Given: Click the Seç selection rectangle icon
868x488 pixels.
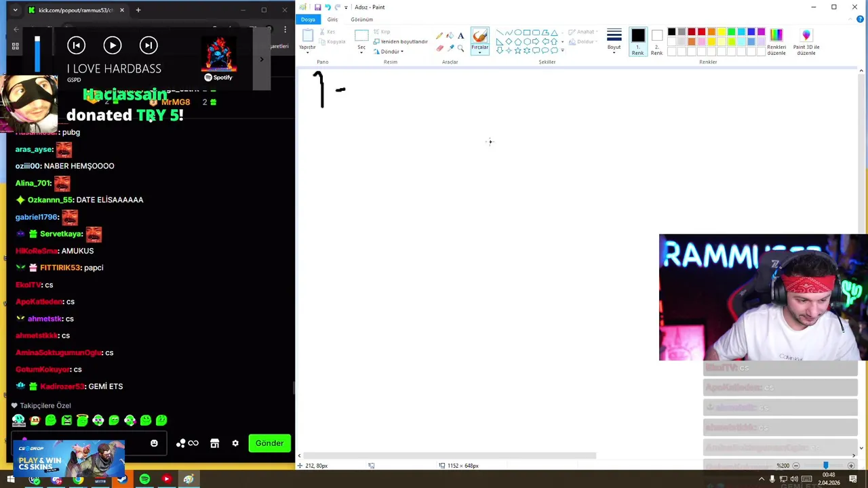Looking at the screenshot, I should (x=361, y=35).
